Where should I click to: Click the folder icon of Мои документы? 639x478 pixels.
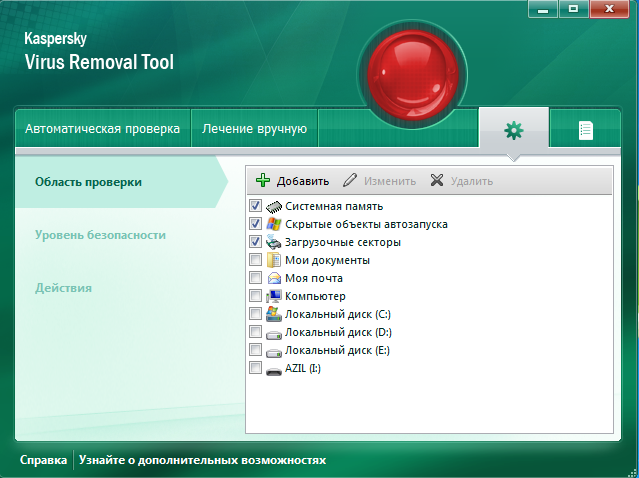(x=274, y=260)
